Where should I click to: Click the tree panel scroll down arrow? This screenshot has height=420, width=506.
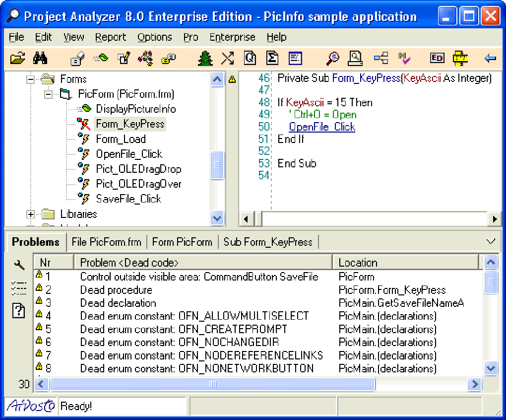click(217, 218)
